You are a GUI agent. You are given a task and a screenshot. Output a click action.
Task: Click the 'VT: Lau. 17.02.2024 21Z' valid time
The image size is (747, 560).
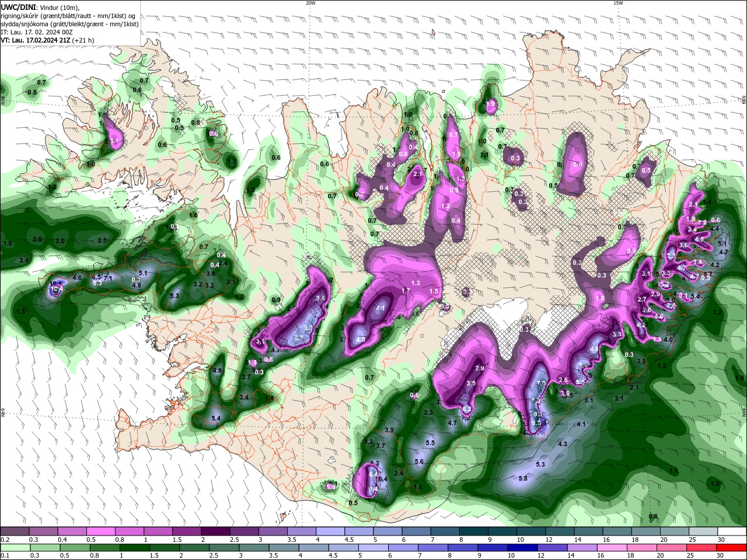pos(35,40)
